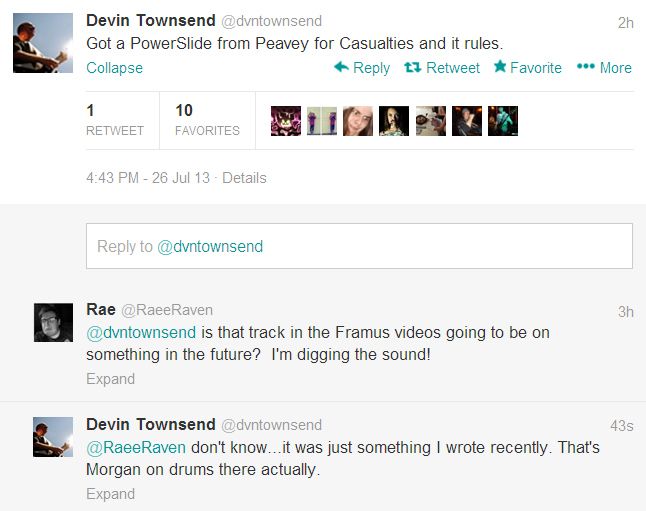
Task: Click the Favorite star icon
Action: (500, 66)
